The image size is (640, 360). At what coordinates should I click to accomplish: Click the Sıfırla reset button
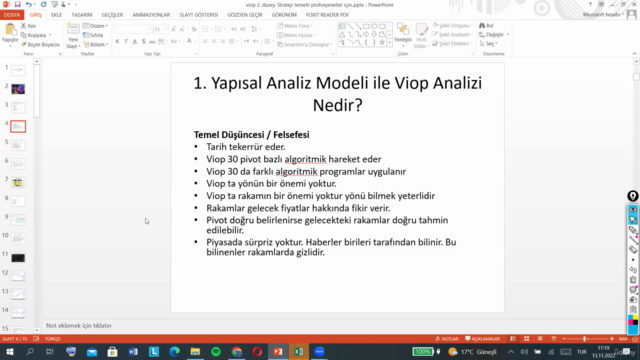(93, 35)
